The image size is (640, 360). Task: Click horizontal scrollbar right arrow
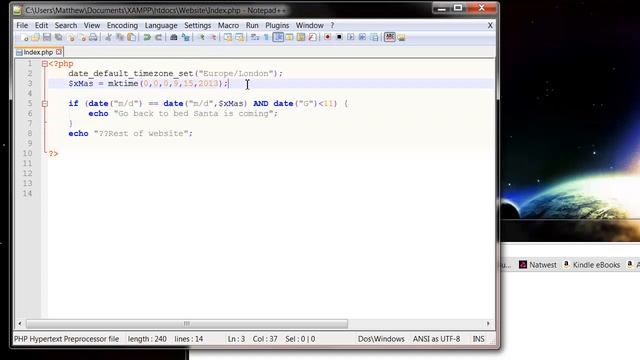coord(488,324)
